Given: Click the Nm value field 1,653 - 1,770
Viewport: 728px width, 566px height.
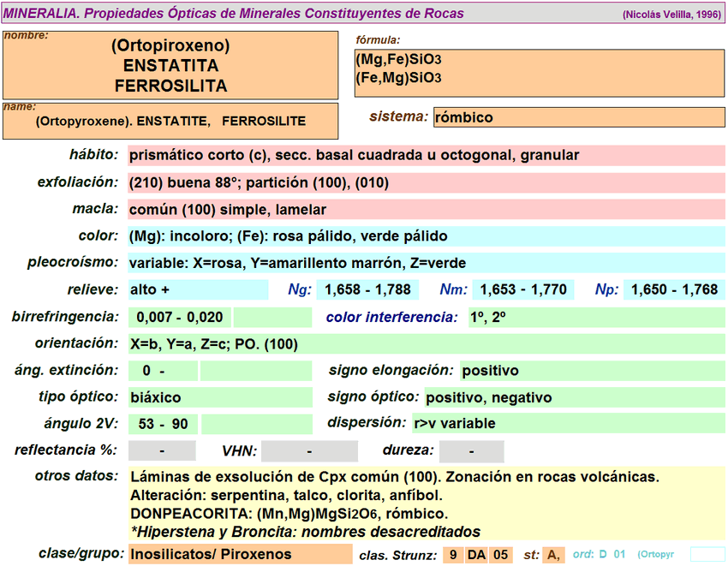Looking at the screenshot, I should coord(522,289).
